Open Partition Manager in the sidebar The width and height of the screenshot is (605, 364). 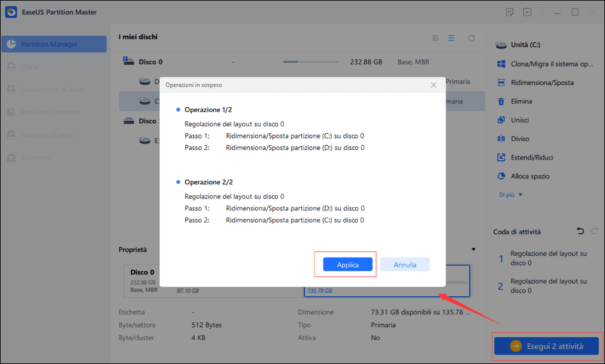tap(54, 44)
